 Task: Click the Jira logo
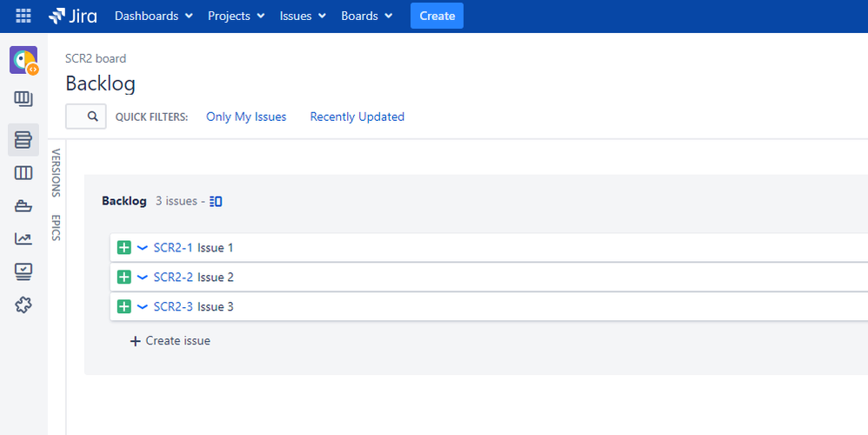click(72, 16)
